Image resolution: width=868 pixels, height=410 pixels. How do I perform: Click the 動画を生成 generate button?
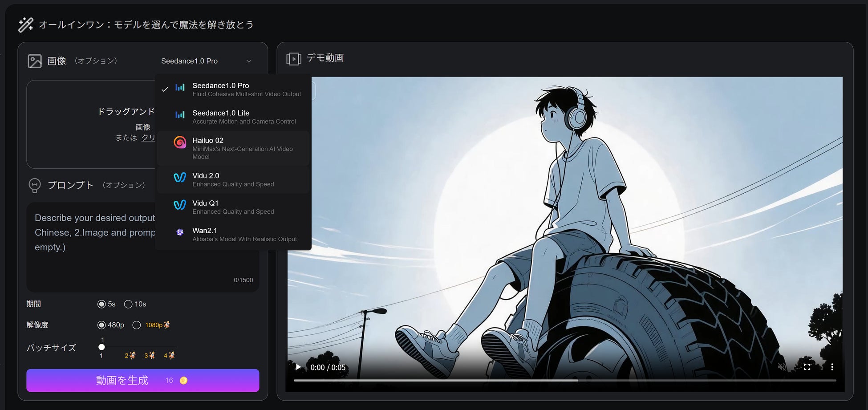[x=142, y=381]
